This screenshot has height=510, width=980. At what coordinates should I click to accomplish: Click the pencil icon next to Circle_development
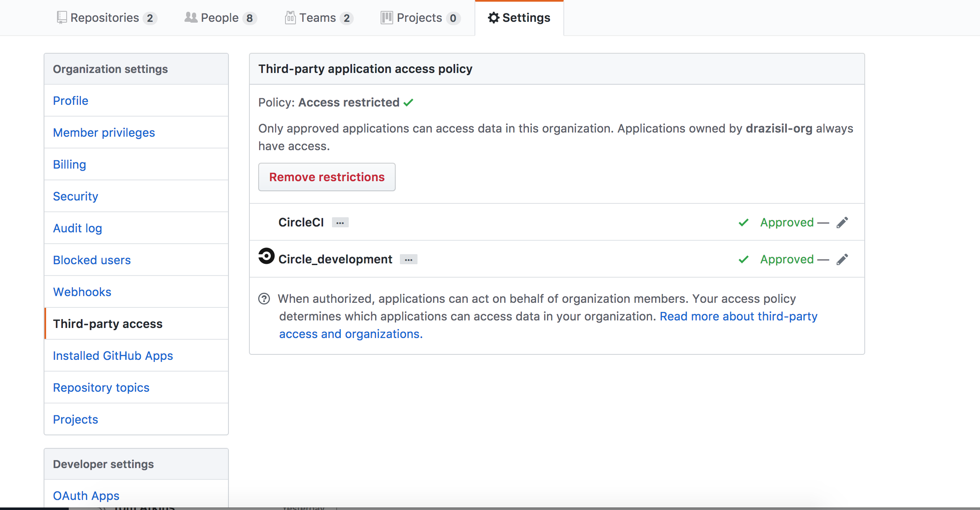(x=842, y=260)
